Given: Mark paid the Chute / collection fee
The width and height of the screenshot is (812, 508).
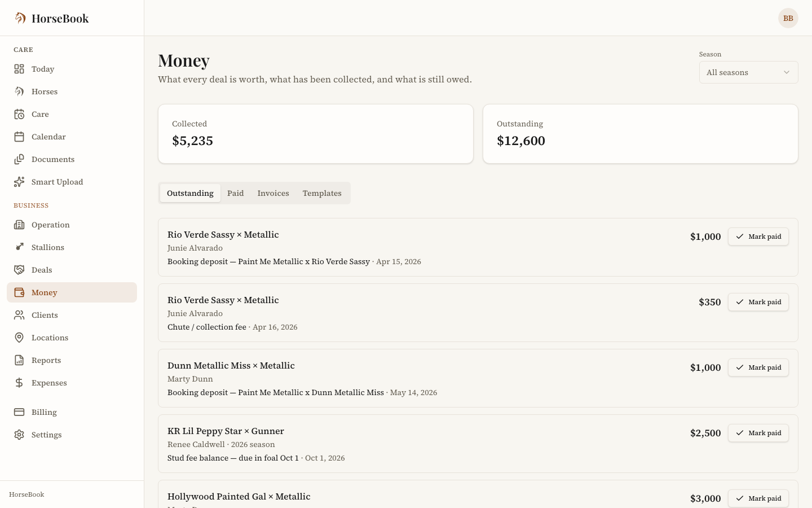Looking at the screenshot, I should 758,302.
